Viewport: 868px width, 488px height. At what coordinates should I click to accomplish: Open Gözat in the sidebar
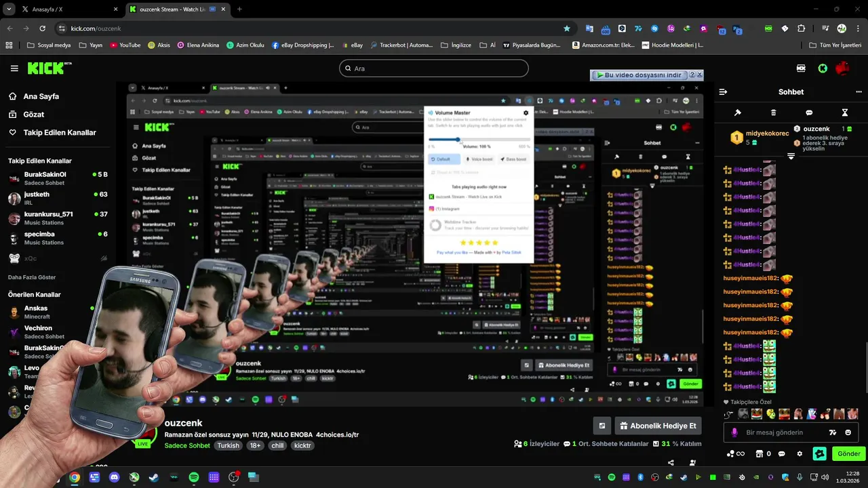tap(26, 115)
